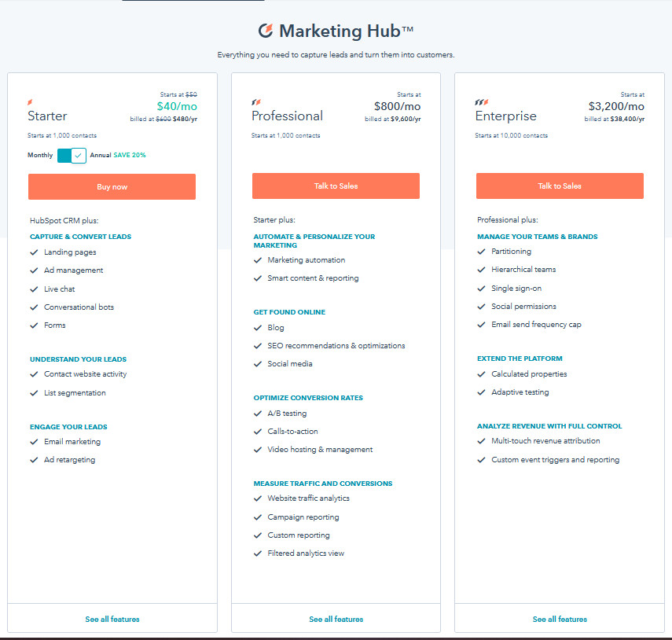This screenshot has width=672, height=640.
Task: Click the Email send frequency cap feature
Action: pos(537,324)
